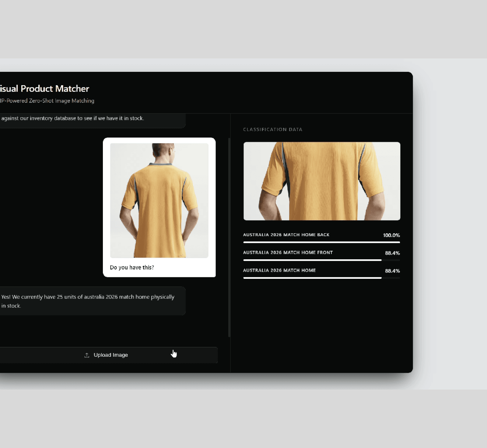Click the chat panel vertical scrollbar

229,237
